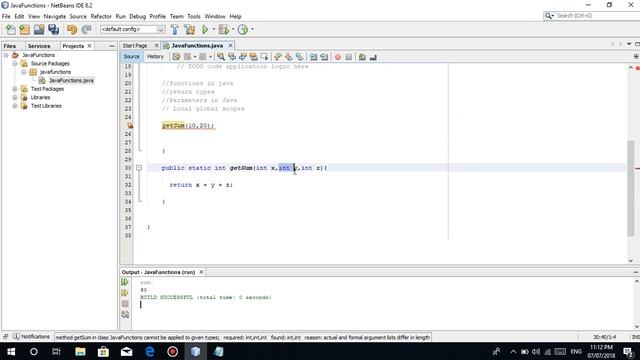This screenshot has height=360, width=640.
Task: Click Re-run icon in Output panel
Action: pyautogui.click(x=125, y=282)
